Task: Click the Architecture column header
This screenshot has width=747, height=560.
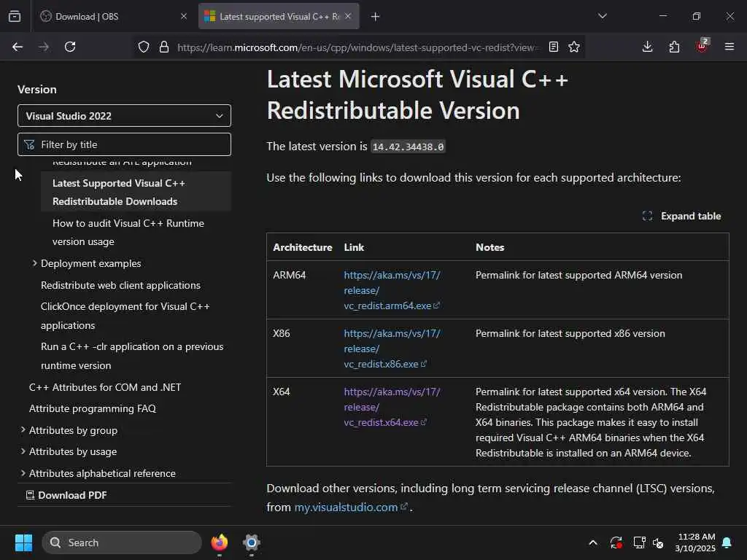Action: point(303,247)
